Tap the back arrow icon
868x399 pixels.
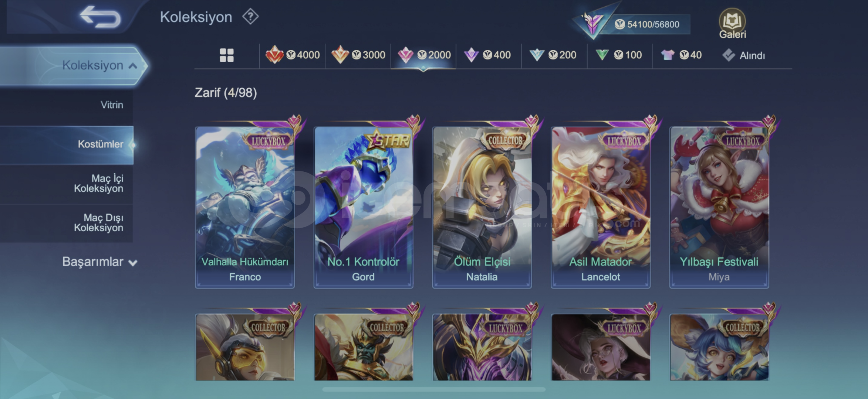pyautogui.click(x=100, y=17)
